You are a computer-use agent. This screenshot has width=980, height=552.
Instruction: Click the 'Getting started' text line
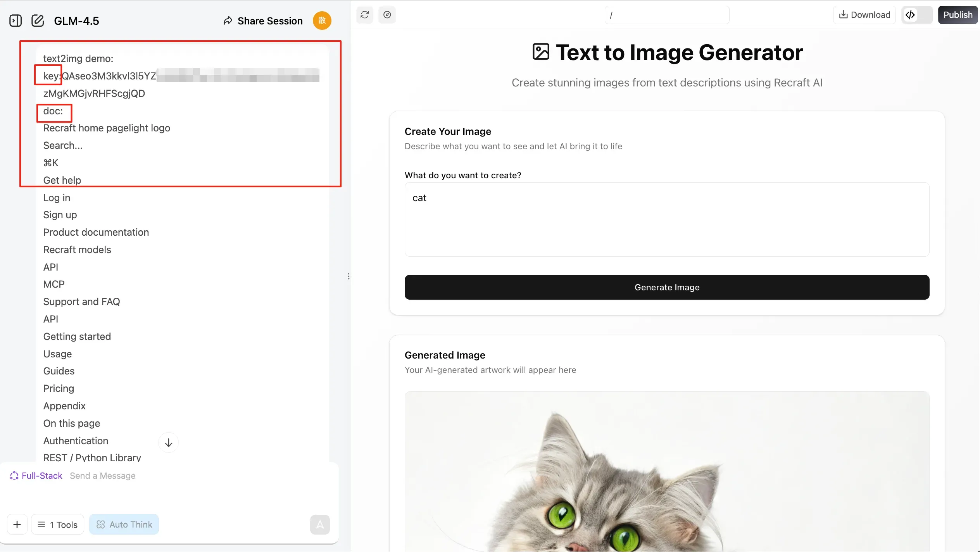(77, 336)
